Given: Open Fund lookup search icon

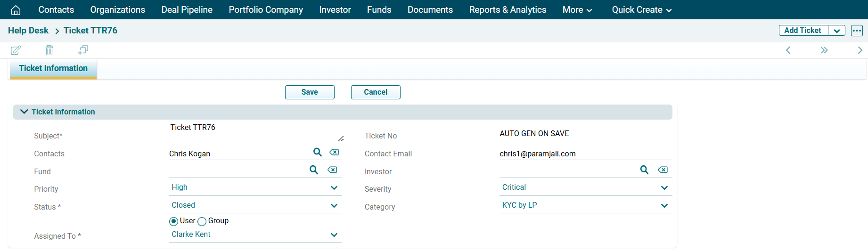Looking at the screenshot, I should 314,170.
